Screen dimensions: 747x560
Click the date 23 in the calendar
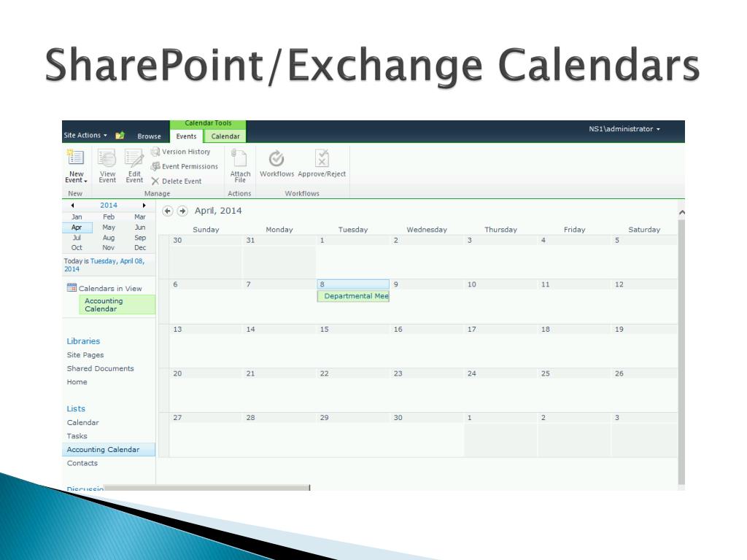pyautogui.click(x=398, y=373)
